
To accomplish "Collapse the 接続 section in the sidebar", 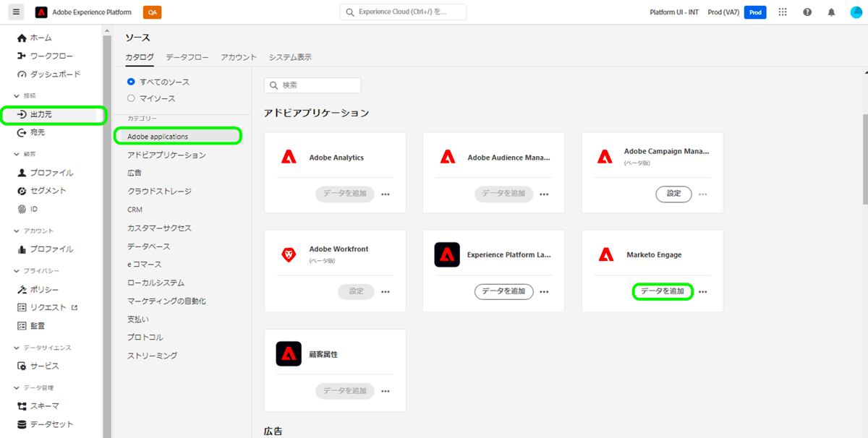I will pos(16,95).
